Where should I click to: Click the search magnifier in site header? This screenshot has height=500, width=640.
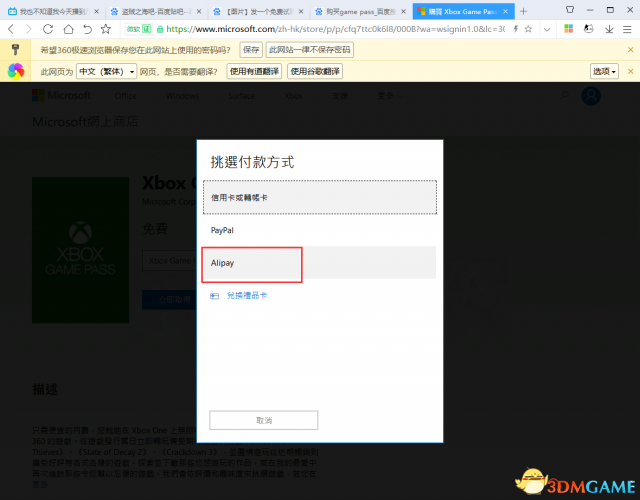(564, 96)
